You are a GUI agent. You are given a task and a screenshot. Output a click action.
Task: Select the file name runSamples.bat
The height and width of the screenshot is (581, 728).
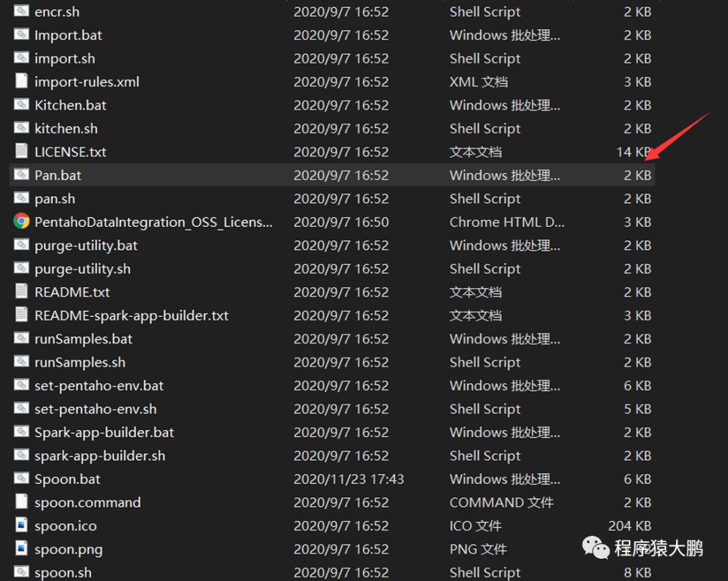point(84,339)
